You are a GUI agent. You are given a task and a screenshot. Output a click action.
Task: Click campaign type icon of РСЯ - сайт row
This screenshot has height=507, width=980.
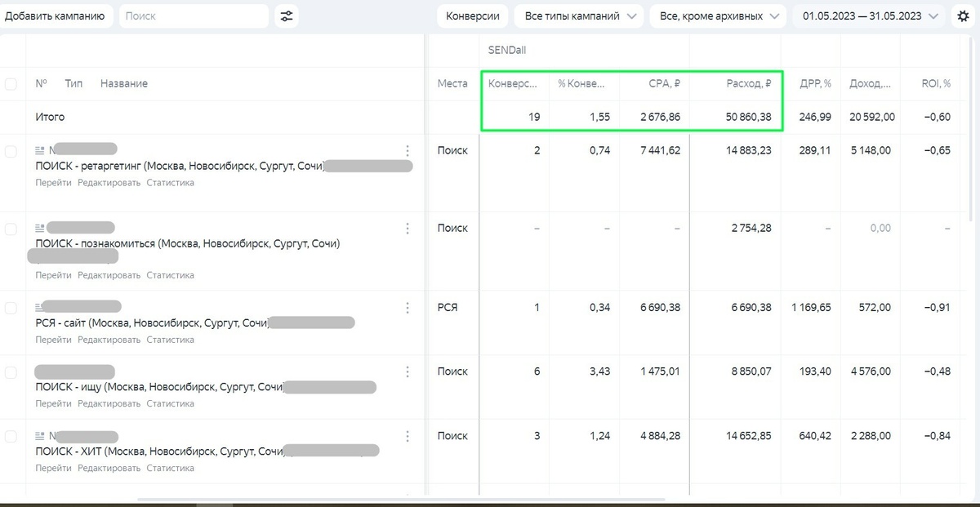click(40, 307)
